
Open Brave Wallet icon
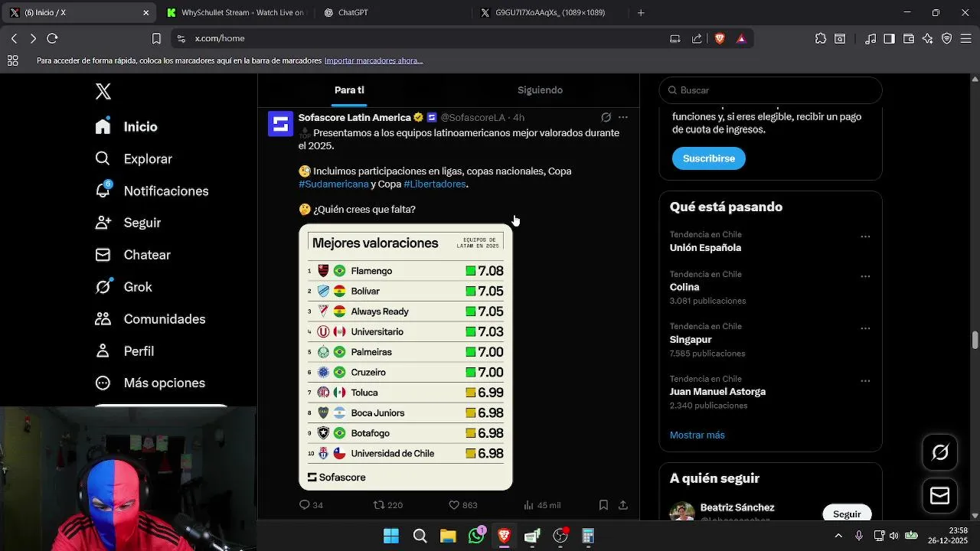[909, 38]
